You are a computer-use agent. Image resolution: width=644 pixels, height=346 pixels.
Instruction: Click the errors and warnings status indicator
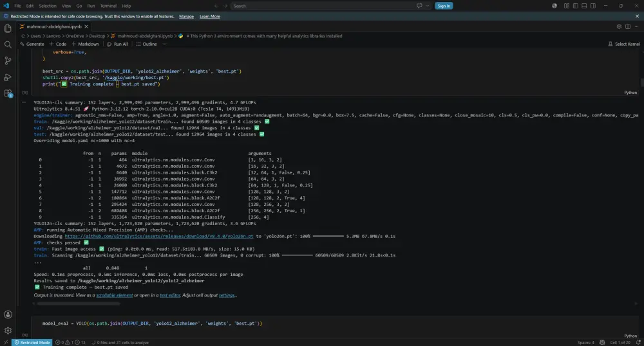pyautogui.click(x=70, y=342)
